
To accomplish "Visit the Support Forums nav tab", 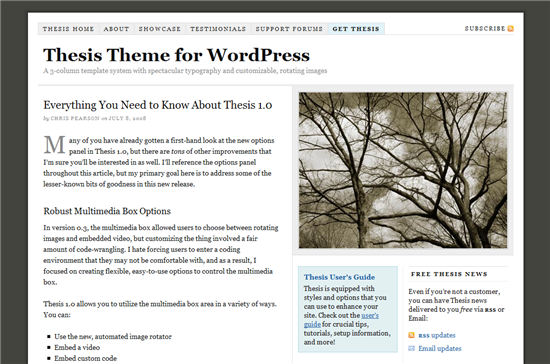I will 289,29.
